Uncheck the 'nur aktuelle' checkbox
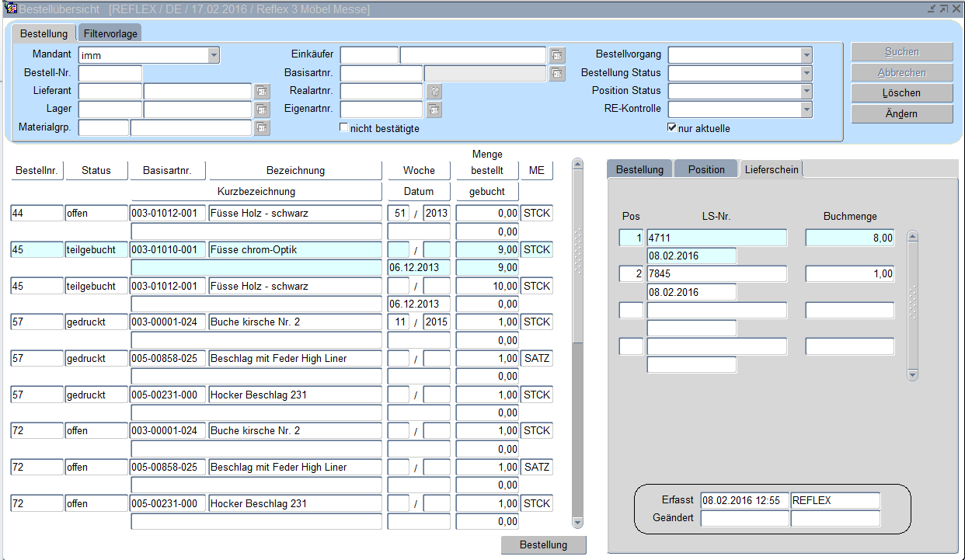 point(672,128)
